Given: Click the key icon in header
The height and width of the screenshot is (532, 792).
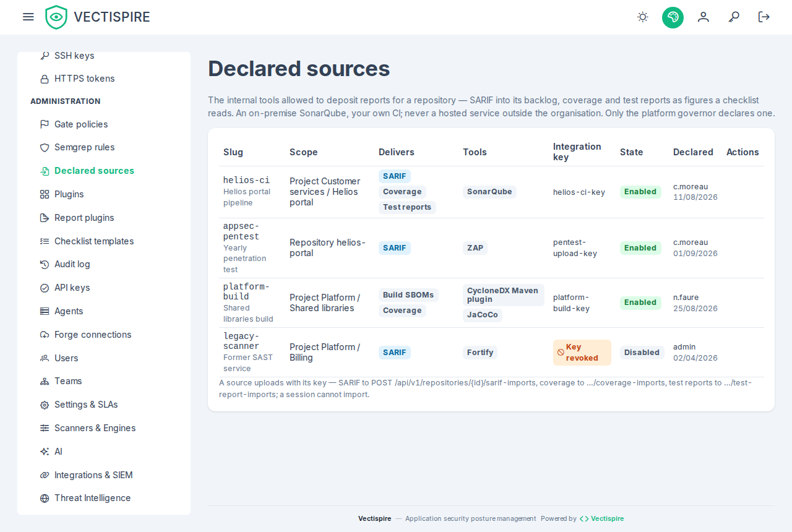Looking at the screenshot, I should coord(734,17).
